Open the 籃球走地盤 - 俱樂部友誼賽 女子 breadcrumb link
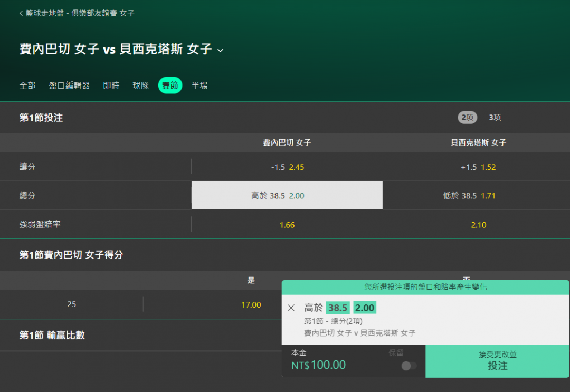 pos(80,13)
